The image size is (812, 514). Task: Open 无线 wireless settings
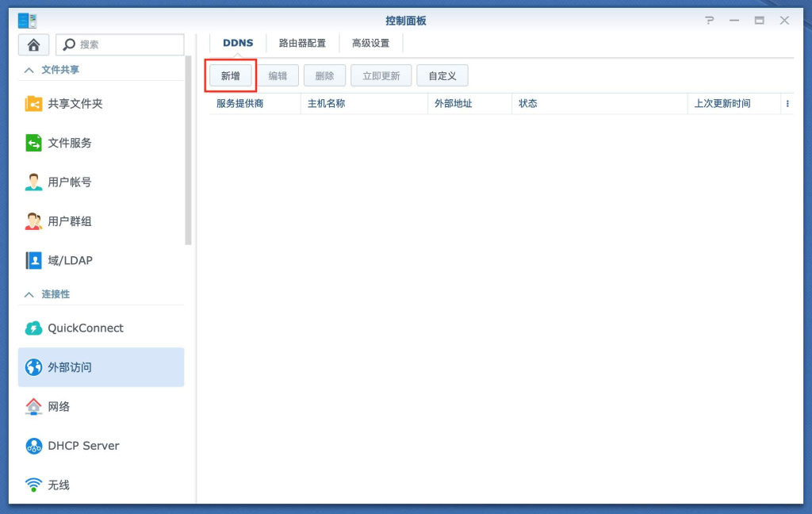click(67, 485)
